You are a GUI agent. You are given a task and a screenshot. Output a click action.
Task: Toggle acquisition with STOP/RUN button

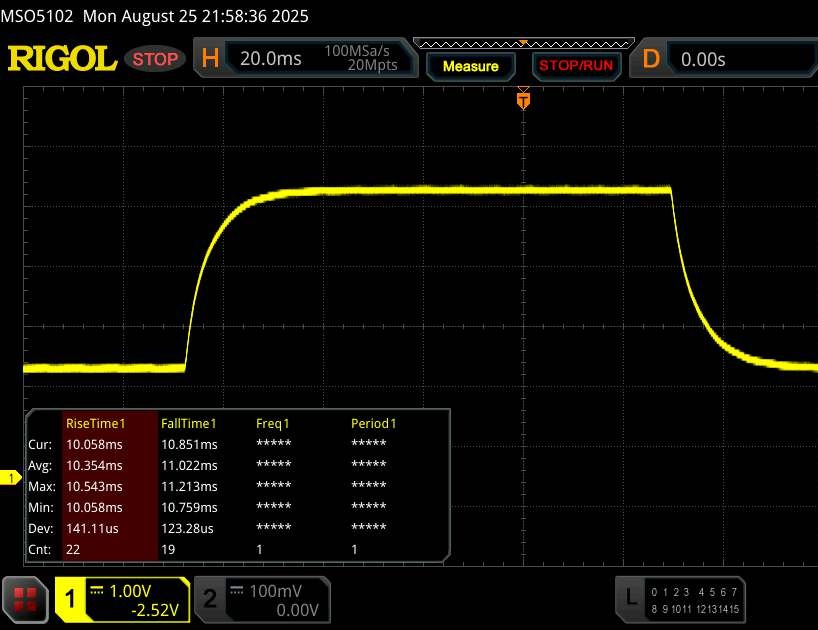[575, 66]
